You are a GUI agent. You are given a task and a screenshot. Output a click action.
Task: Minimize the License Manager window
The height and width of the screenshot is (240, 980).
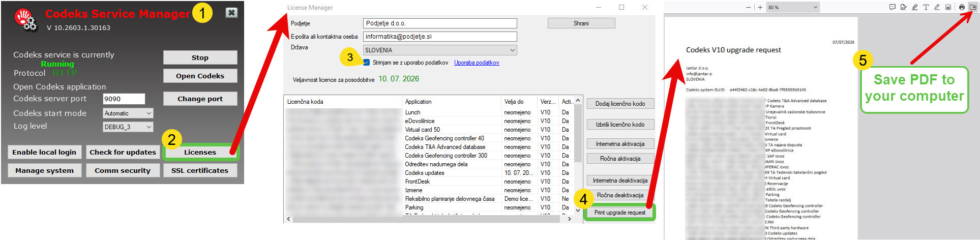[599, 7]
